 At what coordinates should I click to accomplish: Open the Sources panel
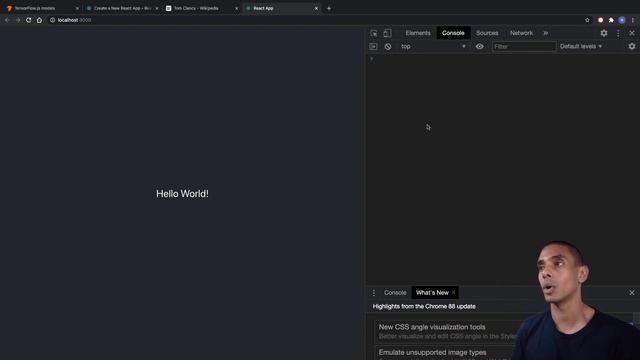pyautogui.click(x=487, y=33)
